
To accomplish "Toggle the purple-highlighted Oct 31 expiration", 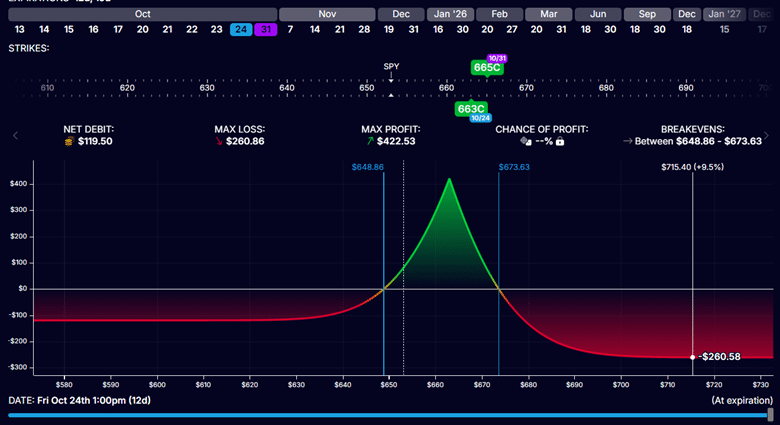I will tap(265, 30).
